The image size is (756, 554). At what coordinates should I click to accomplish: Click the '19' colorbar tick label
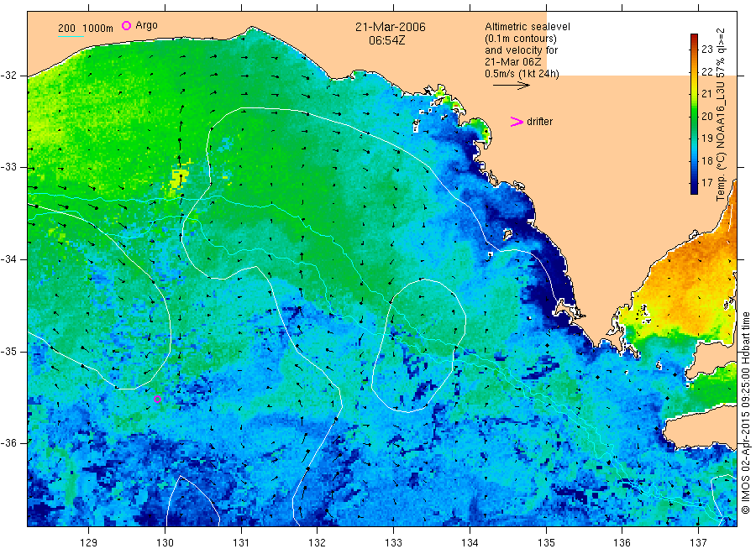(x=706, y=138)
